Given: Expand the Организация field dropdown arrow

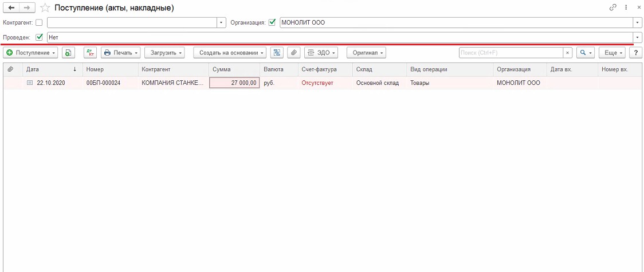Looking at the screenshot, I should tap(638, 22).
